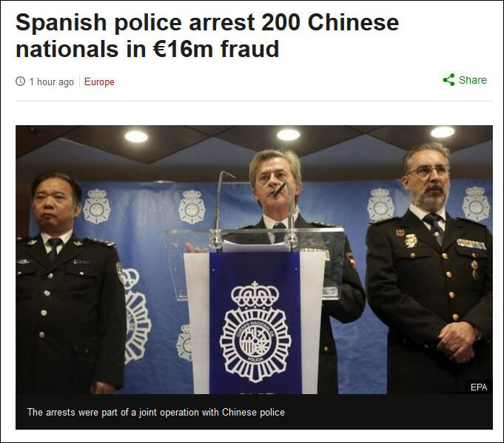Image resolution: width=504 pixels, height=443 pixels.
Task: Open the Europe section link
Action: [99, 81]
